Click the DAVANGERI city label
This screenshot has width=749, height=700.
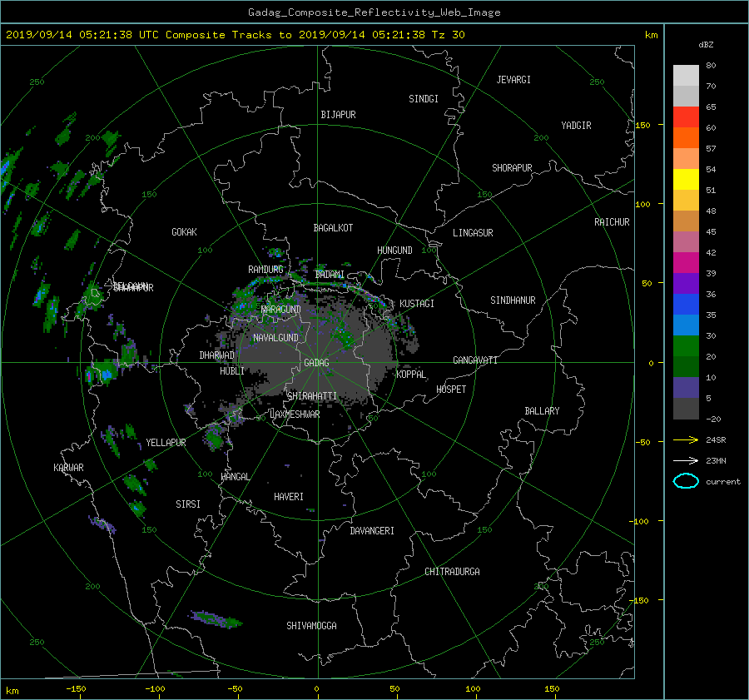click(372, 531)
